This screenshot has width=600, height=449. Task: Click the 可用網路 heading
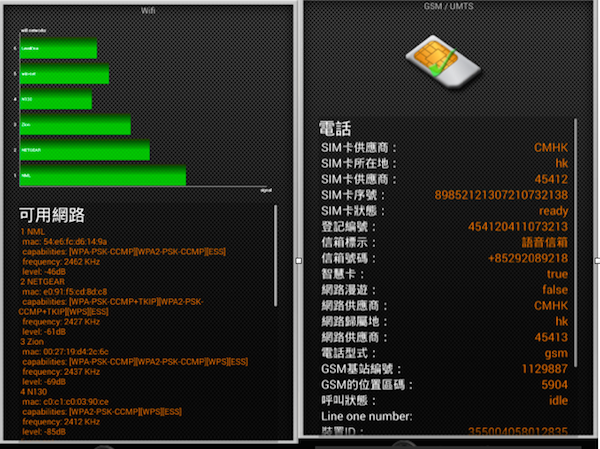coord(52,215)
